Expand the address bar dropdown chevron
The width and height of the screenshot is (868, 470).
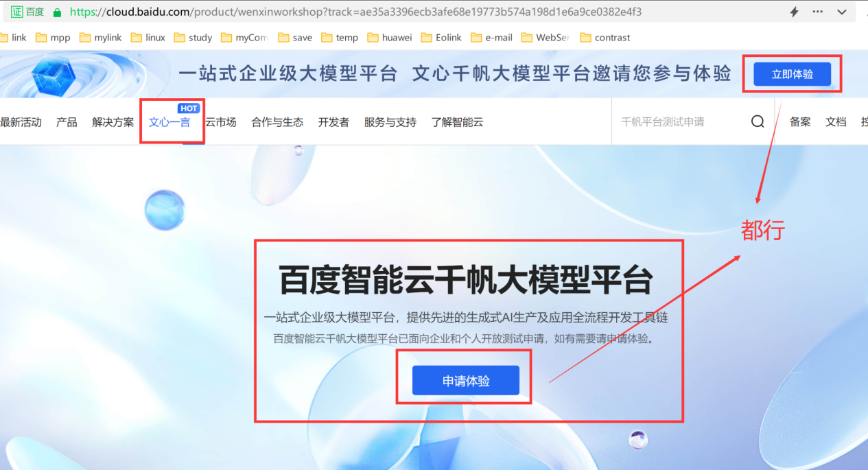(842, 12)
